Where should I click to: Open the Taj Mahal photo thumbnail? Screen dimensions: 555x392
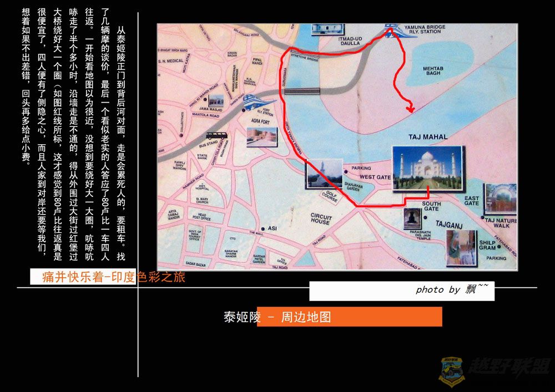pyautogui.click(x=427, y=169)
